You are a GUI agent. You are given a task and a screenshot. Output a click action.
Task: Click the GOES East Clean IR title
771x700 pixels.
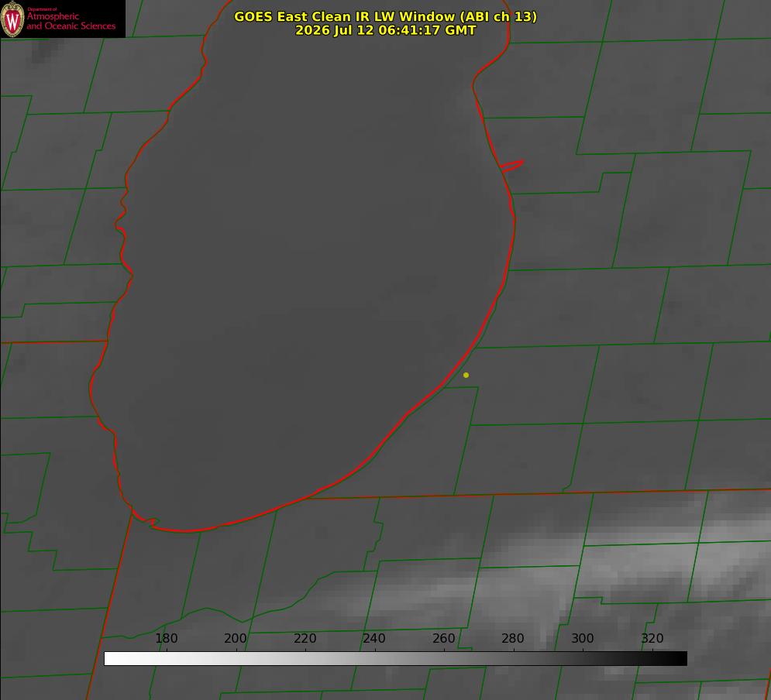click(386, 16)
